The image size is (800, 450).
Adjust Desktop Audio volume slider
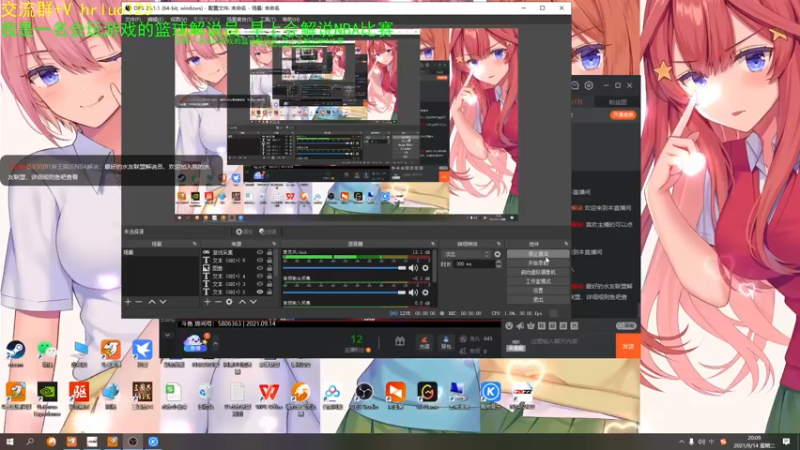pyautogui.click(x=344, y=292)
